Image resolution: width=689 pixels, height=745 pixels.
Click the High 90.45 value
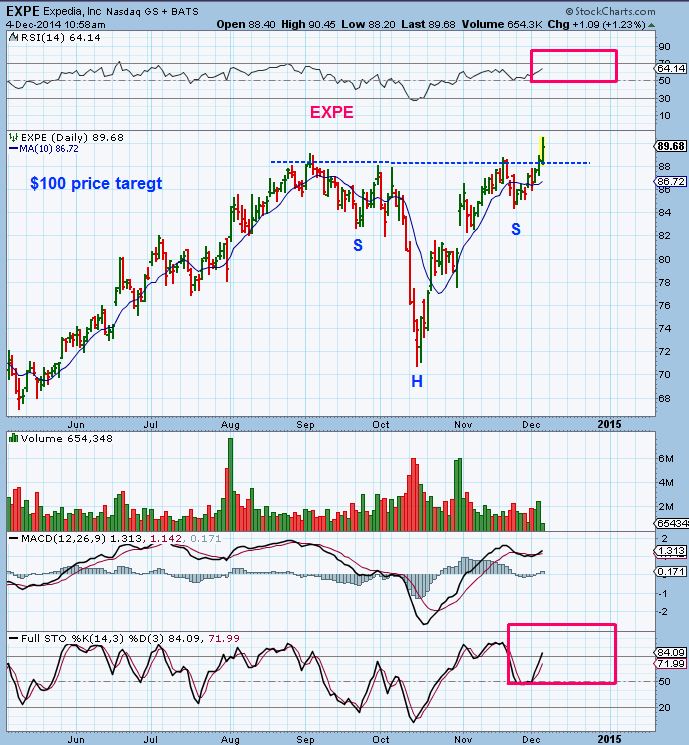pyautogui.click(x=308, y=24)
